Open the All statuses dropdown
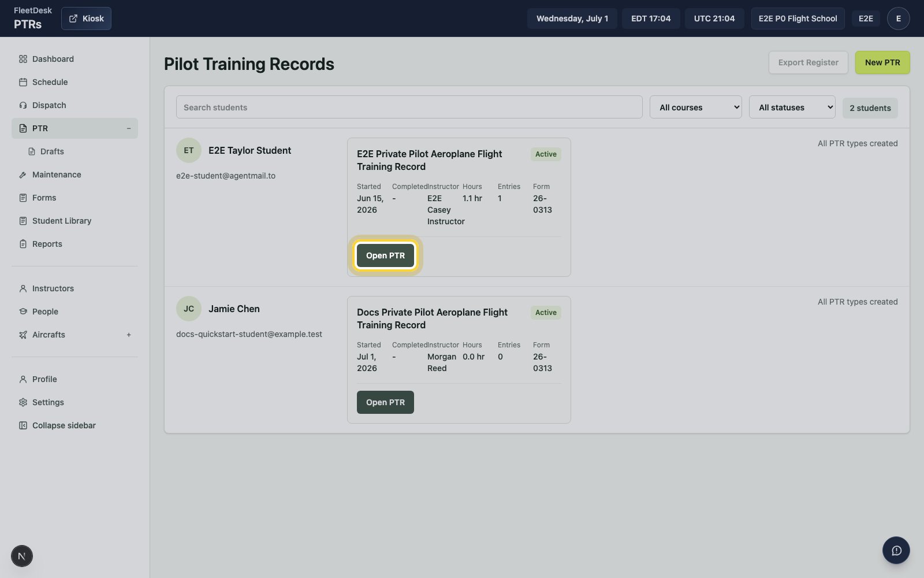Image resolution: width=924 pixels, height=578 pixels. pos(792,107)
